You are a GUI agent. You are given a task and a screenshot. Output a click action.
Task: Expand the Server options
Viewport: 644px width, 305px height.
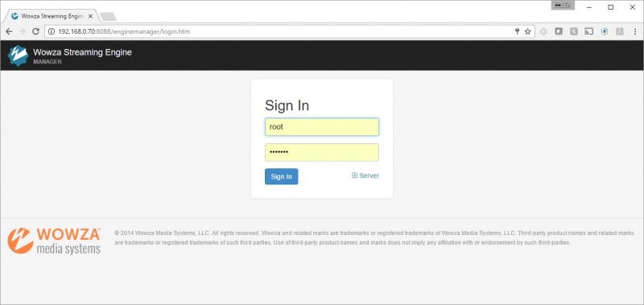pos(365,175)
